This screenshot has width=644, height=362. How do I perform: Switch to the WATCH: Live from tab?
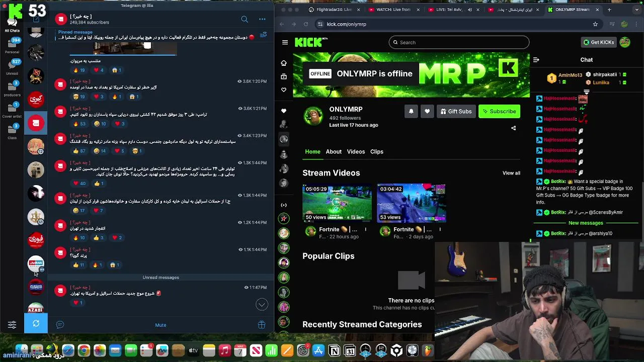coord(394,10)
